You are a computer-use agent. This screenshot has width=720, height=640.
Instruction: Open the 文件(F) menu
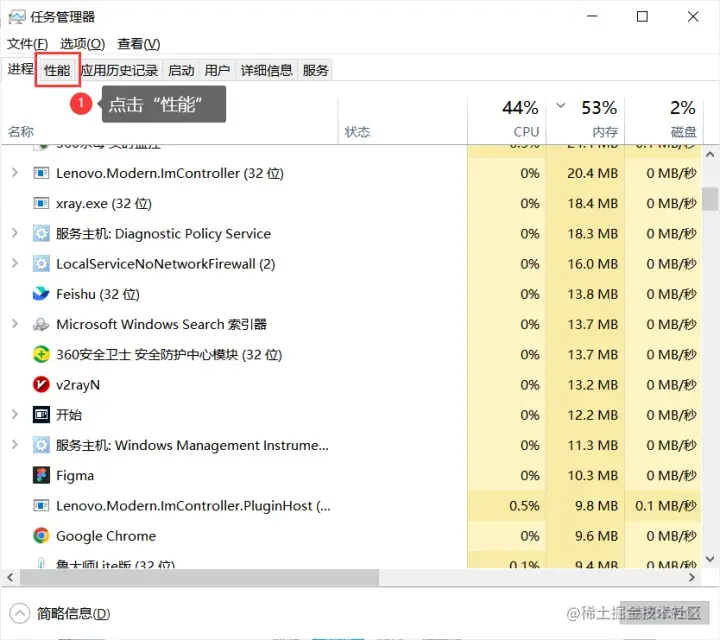[27, 44]
